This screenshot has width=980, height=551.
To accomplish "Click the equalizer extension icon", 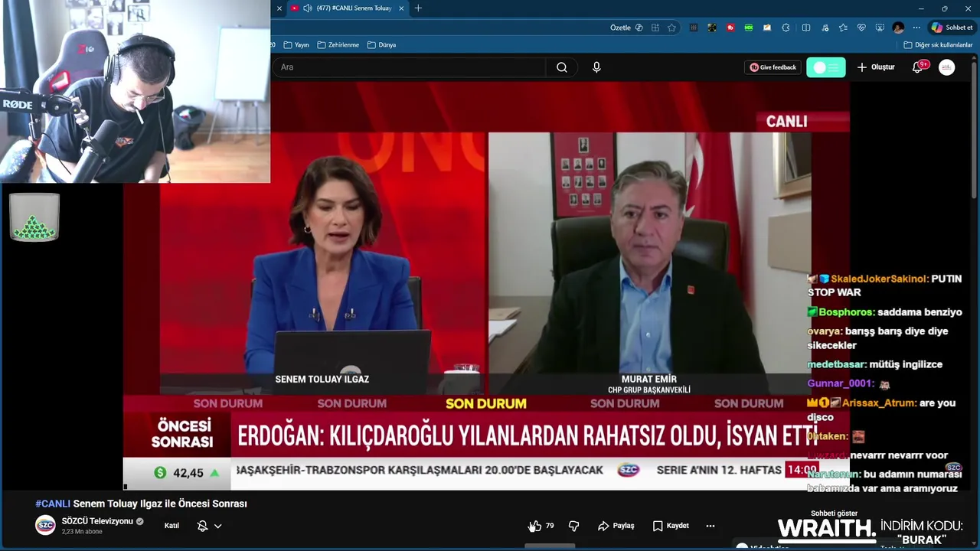I will click(693, 28).
